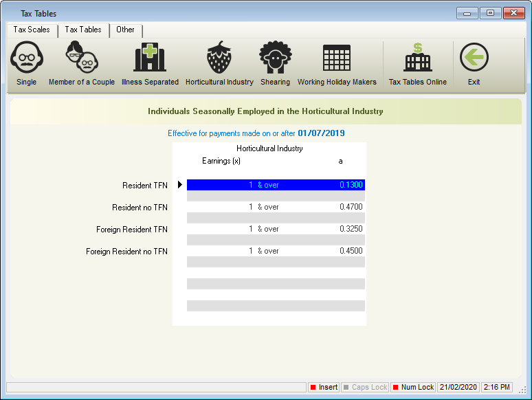Minimize the Tax Tables window
Screen dimensions: 532x400
click(x=467, y=13)
